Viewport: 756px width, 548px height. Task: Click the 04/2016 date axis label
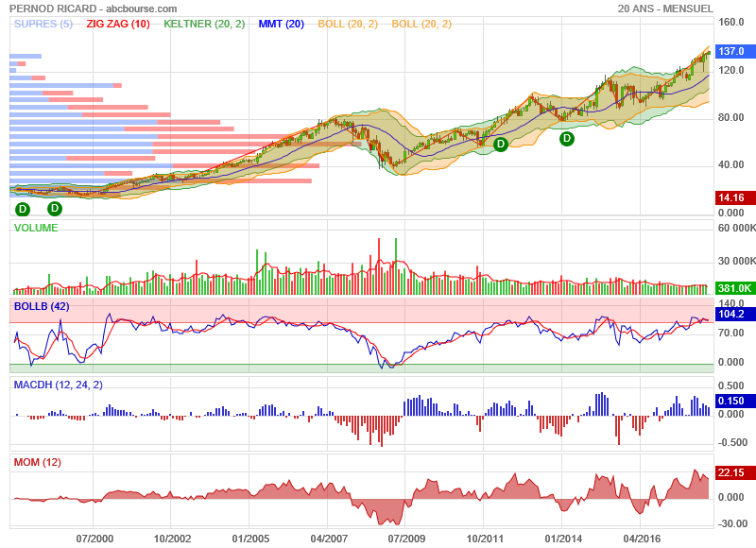642,539
